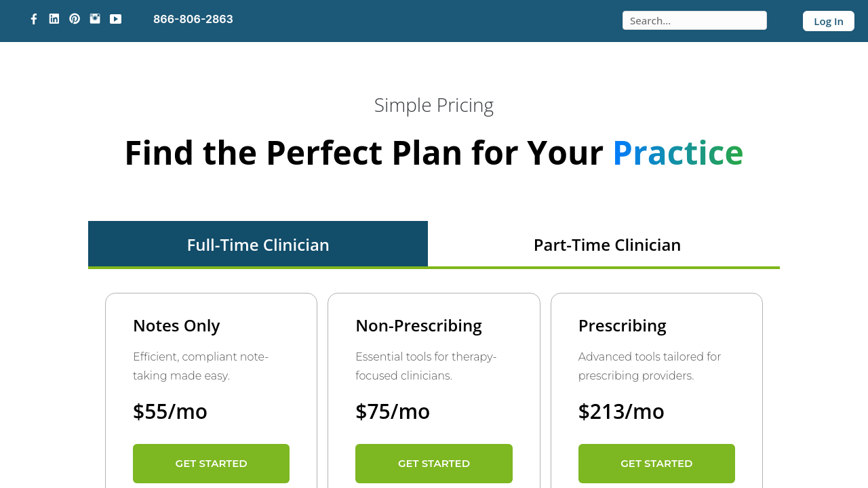
Task: Select the Full-Time Clinician tab
Action: click(258, 245)
